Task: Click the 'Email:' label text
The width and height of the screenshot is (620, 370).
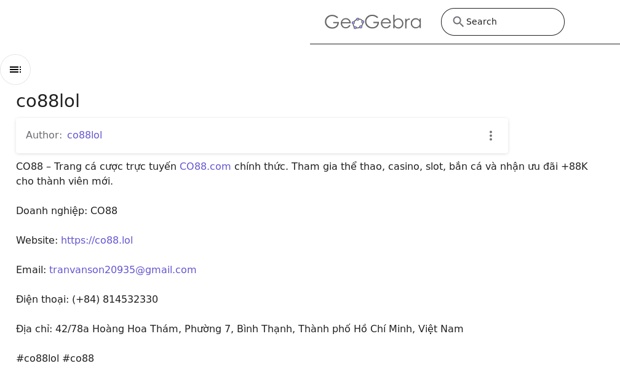Action: click(x=31, y=270)
